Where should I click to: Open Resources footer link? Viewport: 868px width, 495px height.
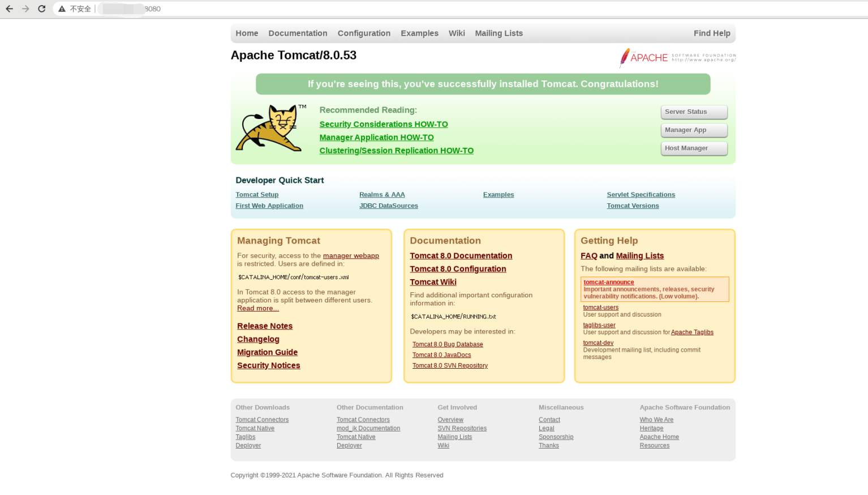pyautogui.click(x=655, y=446)
